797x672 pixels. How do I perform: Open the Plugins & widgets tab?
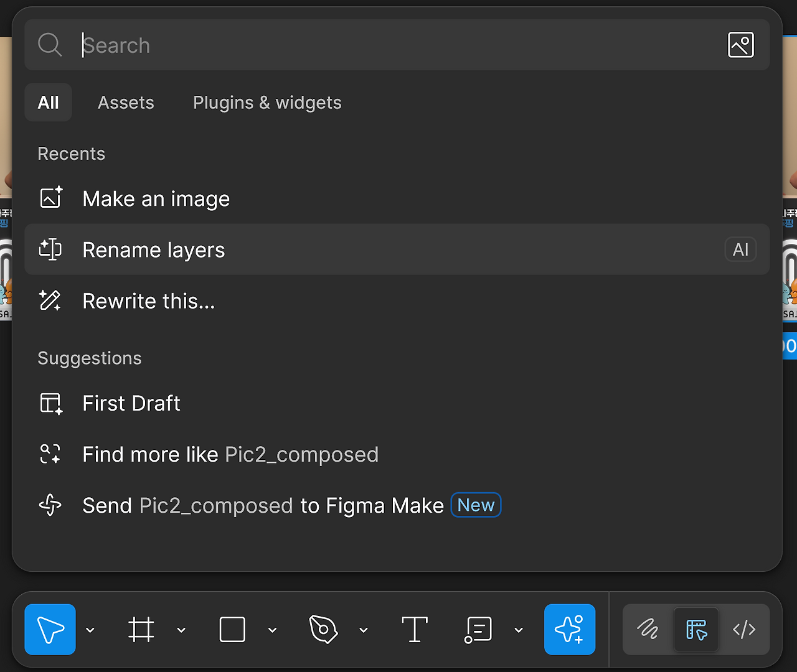267,103
